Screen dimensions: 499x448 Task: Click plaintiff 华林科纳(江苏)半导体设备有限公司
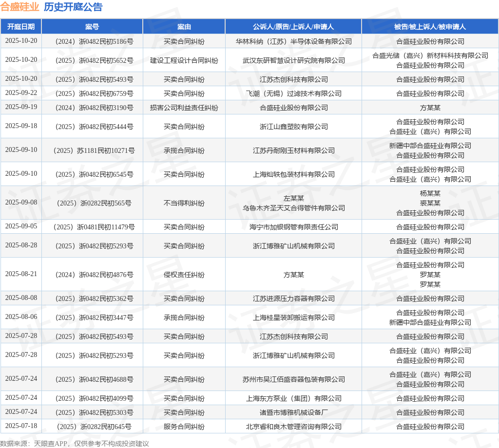pos(293,41)
